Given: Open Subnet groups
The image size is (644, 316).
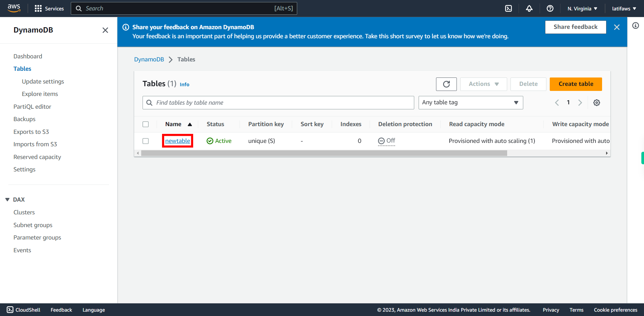Looking at the screenshot, I should pos(33,225).
